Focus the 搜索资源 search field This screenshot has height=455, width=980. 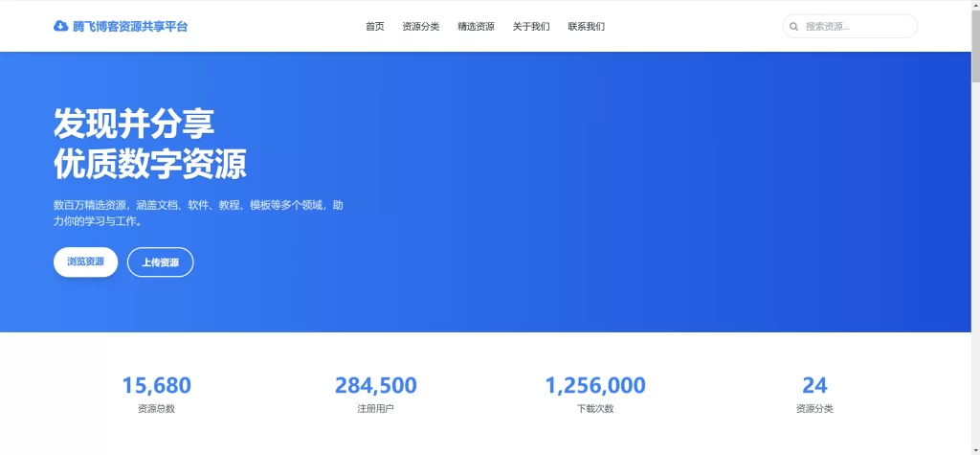pyautogui.click(x=850, y=26)
